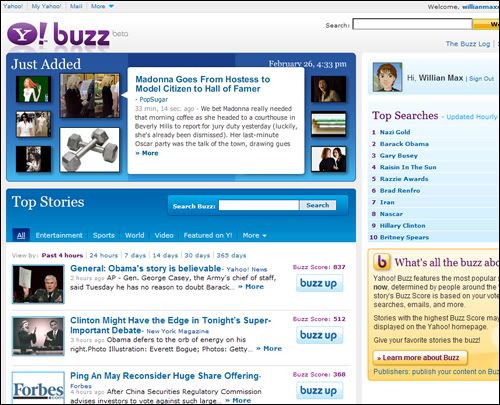Buzz up the General Obama story
Image resolution: width=500 pixels, height=405 pixels.
[x=319, y=283]
